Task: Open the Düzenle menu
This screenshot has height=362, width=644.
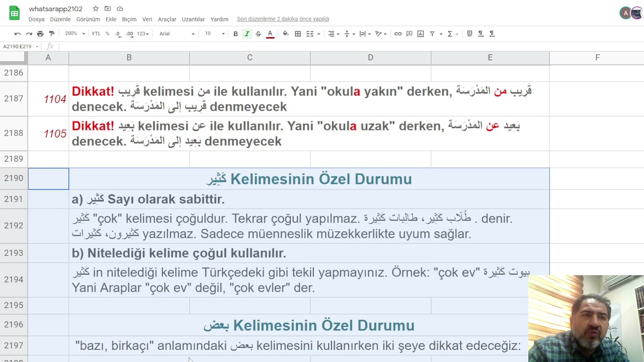Action: pos(60,19)
